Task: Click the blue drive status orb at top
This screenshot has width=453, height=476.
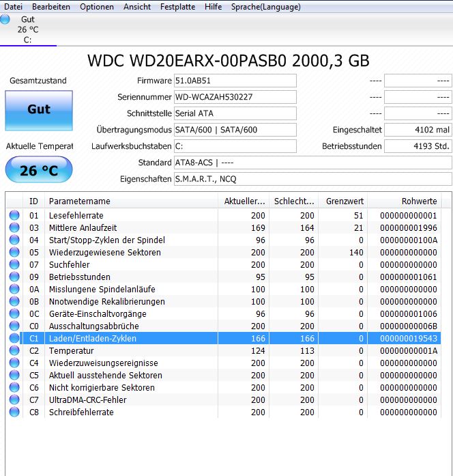Action: point(5,19)
